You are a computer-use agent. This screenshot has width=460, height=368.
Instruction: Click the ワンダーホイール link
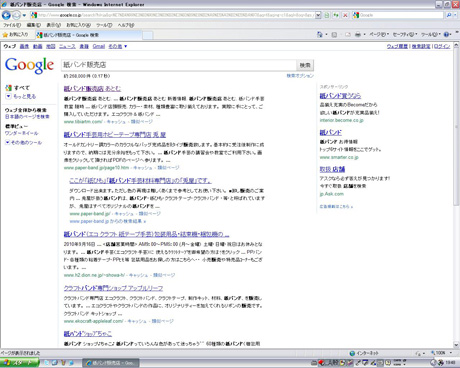(x=21, y=133)
